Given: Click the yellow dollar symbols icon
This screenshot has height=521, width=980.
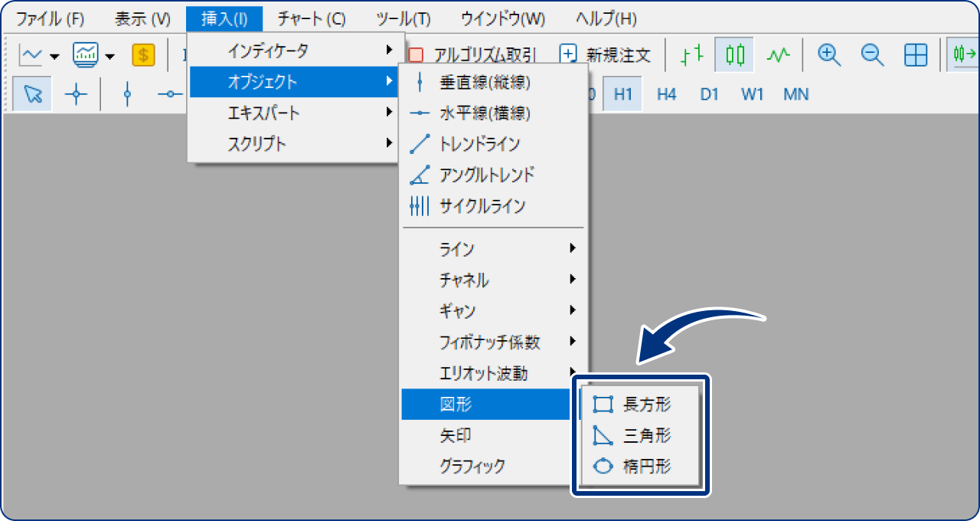Looking at the screenshot, I should click(143, 54).
